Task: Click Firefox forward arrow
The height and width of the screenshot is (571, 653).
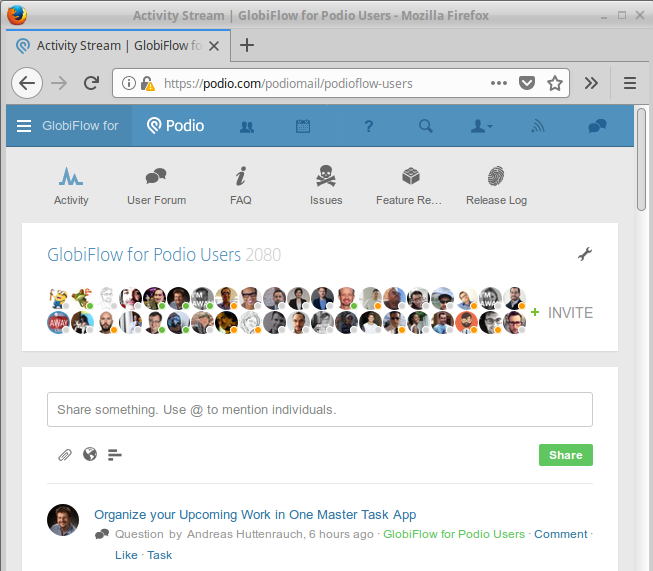Action: click(x=59, y=83)
